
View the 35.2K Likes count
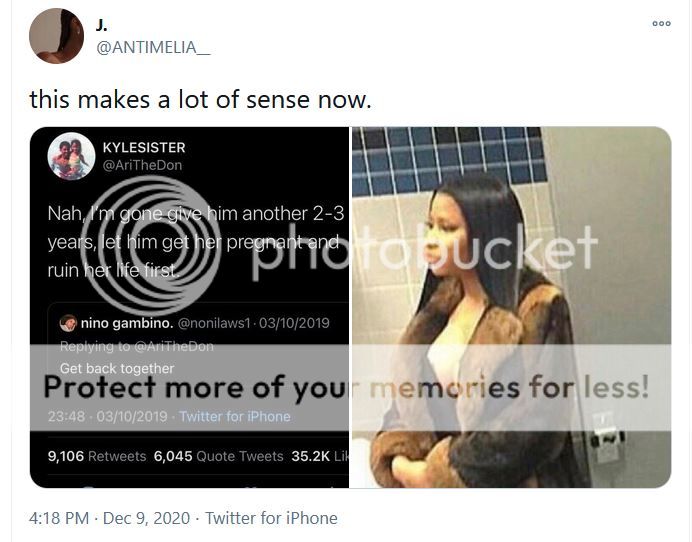(x=320, y=456)
